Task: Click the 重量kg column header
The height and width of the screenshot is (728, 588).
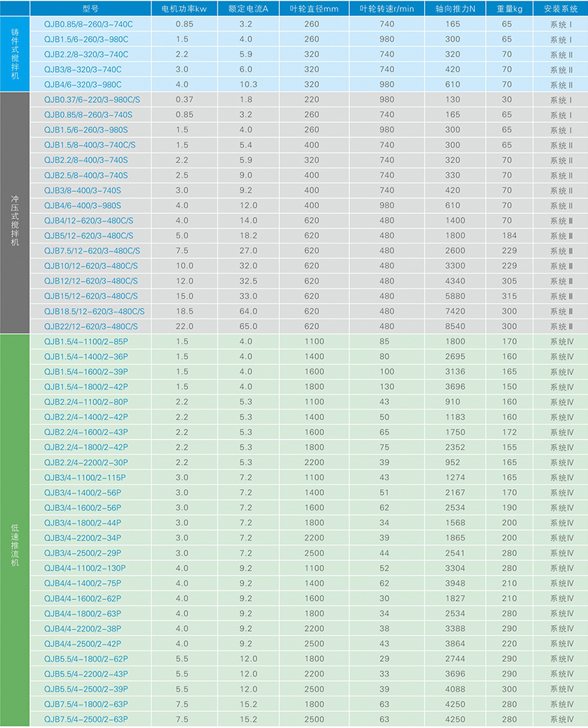Action: click(x=506, y=9)
